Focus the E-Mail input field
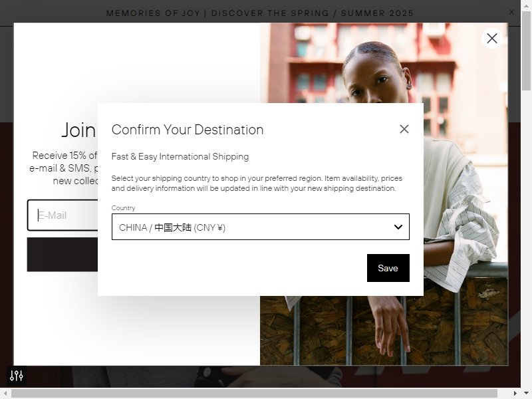This screenshot has width=532, height=399. click(x=63, y=215)
